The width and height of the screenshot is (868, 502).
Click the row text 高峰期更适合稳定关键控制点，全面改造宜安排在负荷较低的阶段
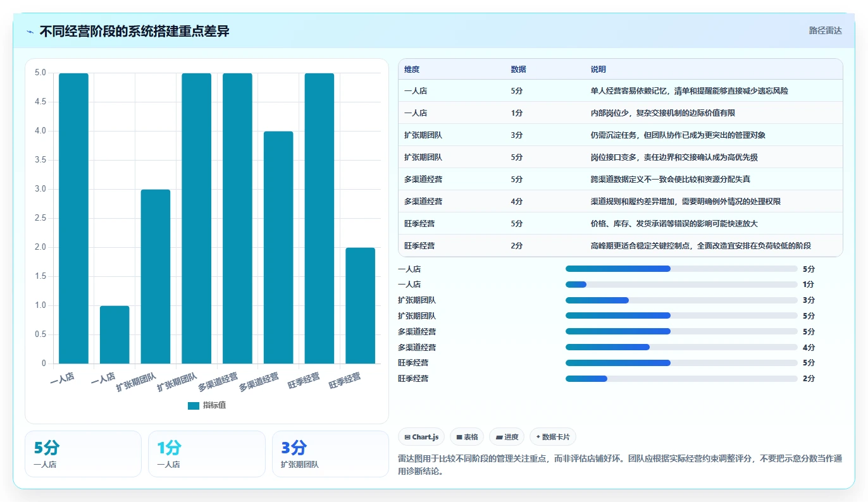(x=700, y=246)
